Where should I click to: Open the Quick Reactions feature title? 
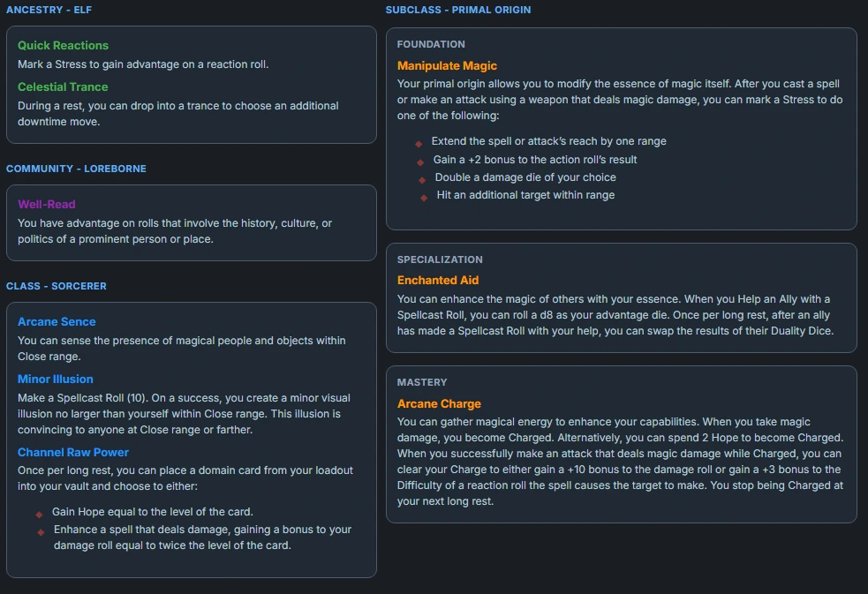[x=63, y=45]
